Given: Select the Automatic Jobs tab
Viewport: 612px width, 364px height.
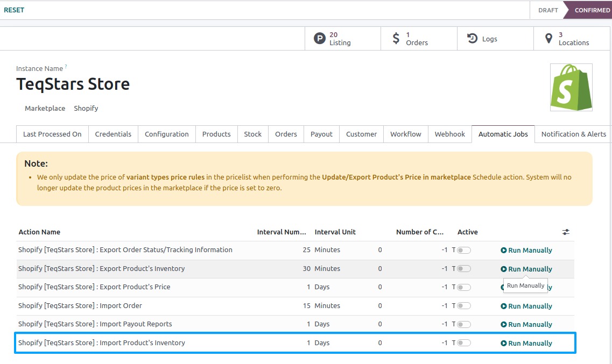Looking at the screenshot, I should pos(503,134).
